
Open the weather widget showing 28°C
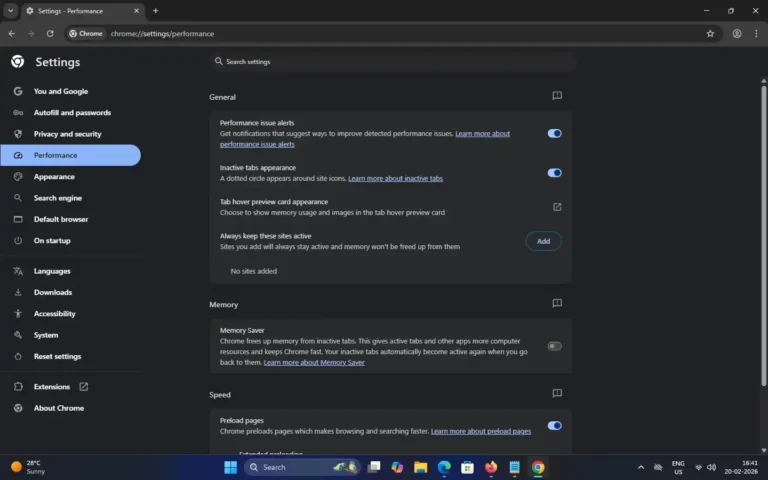coord(28,467)
